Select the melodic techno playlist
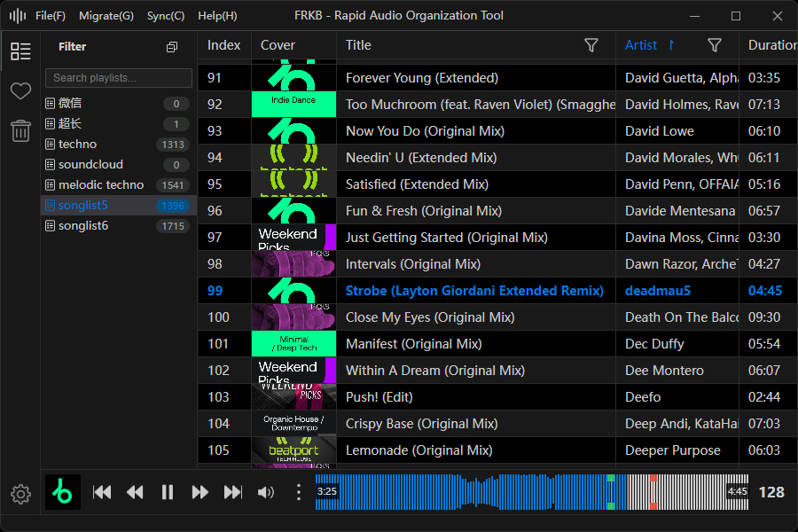798x532 pixels. click(101, 184)
